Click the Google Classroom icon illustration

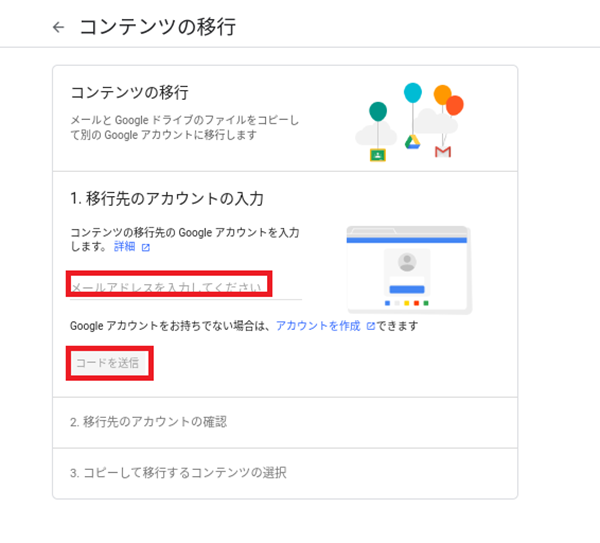tap(378, 155)
